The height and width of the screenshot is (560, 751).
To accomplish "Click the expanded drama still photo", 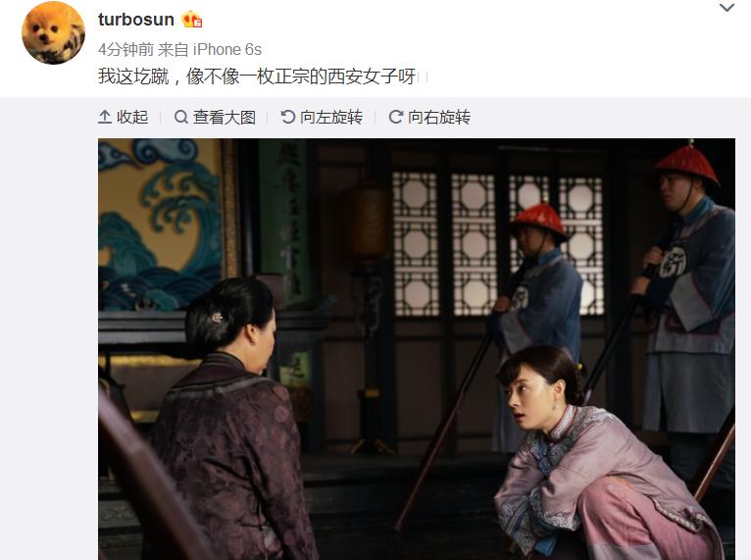I will (417, 349).
